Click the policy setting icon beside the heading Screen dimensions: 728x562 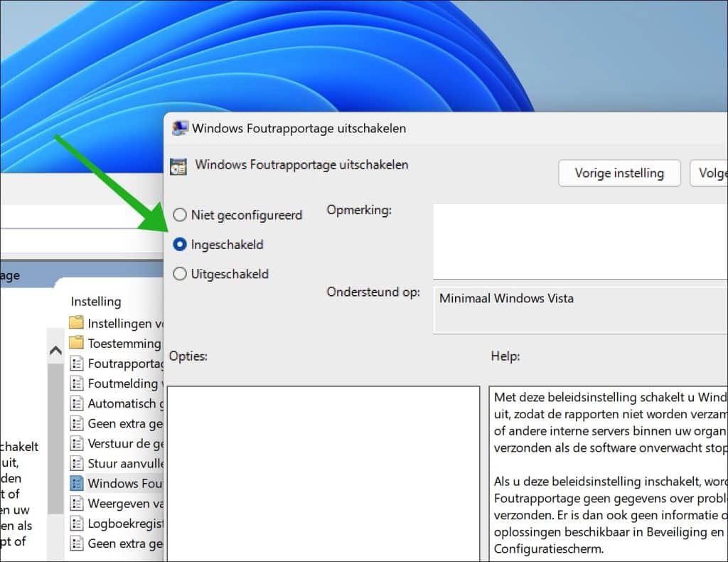(x=178, y=166)
